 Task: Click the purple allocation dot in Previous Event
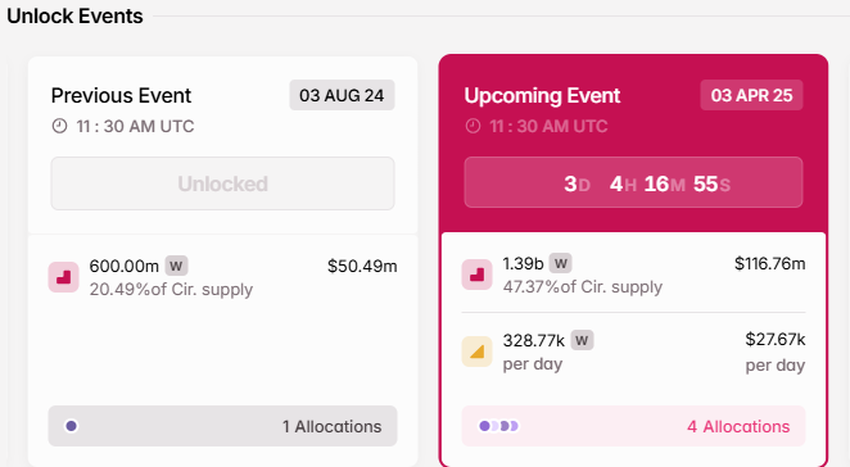click(71, 426)
